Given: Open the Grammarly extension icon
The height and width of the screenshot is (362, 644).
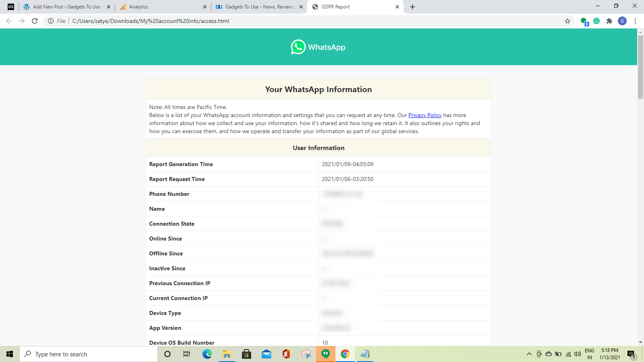Looking at the screenshot, I should point(597,21).
